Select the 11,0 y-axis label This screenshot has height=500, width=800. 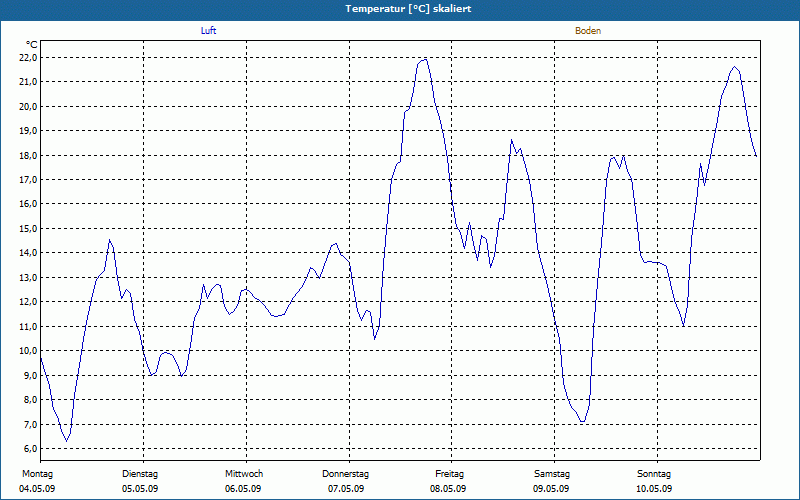coord(28,327)
